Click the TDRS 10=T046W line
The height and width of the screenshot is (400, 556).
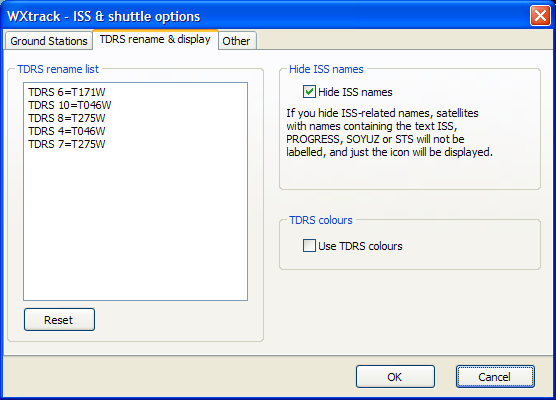pos(70,105)
